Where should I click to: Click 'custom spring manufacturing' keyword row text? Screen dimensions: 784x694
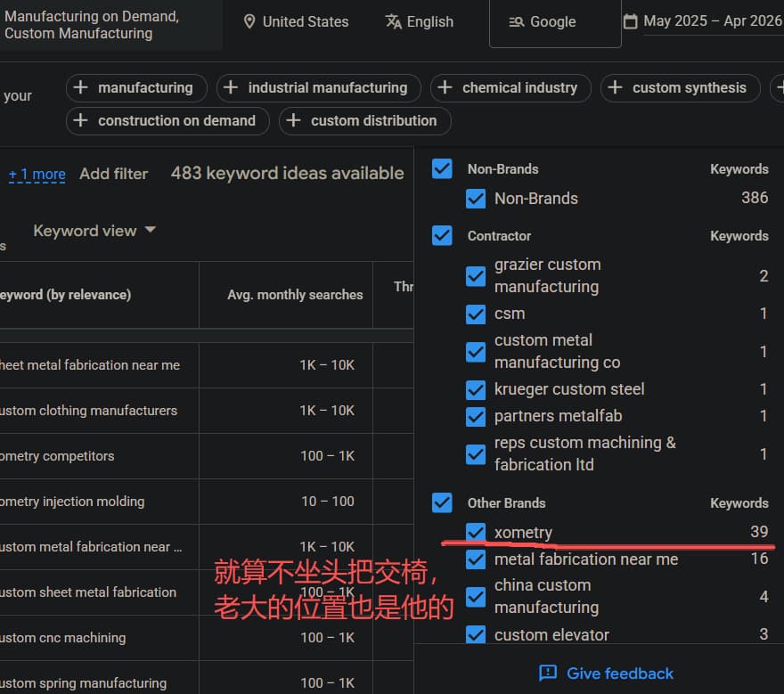84,683
